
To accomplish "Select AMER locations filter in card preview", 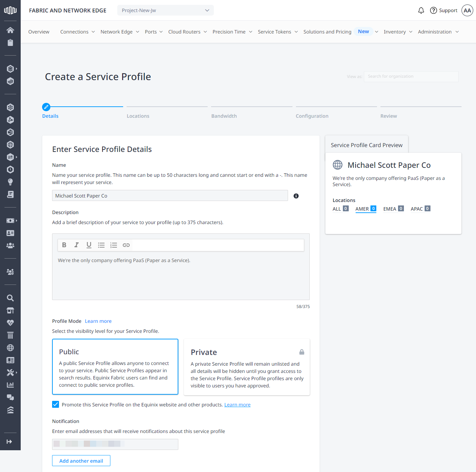I will click(x=366, y=209).
